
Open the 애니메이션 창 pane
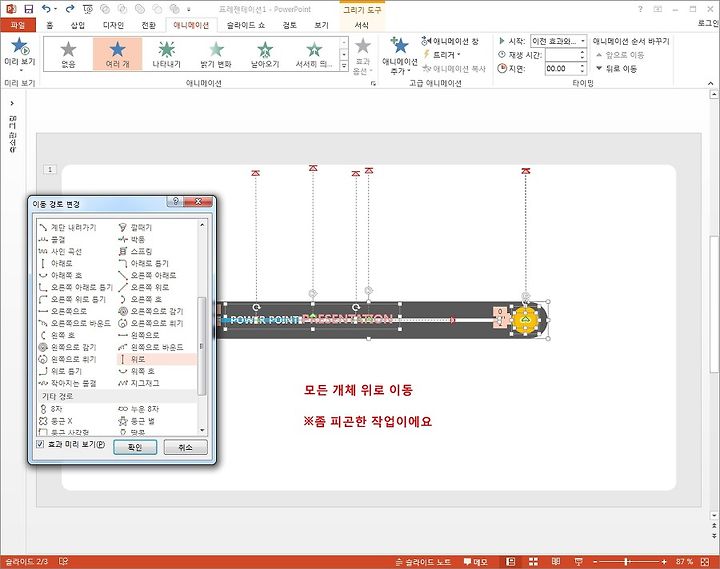click(x=450, y=41)
